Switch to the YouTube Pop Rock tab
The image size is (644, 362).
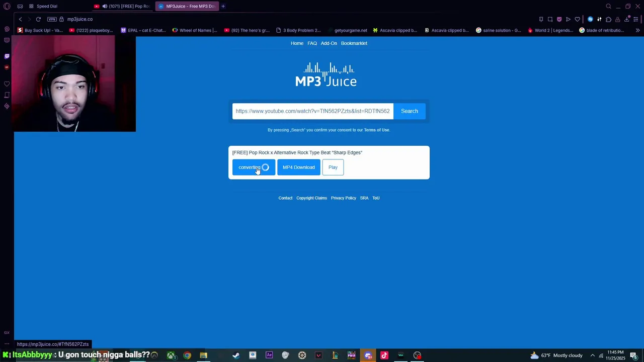(123, 6)
